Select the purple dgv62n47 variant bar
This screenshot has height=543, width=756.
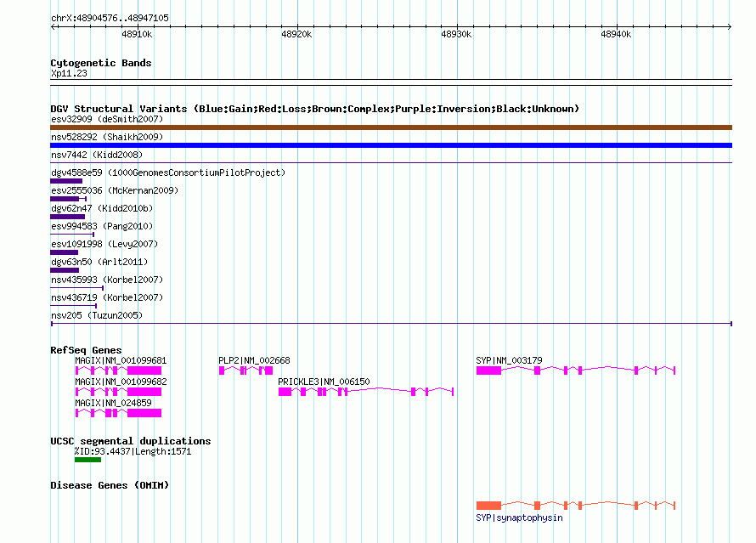67,217
